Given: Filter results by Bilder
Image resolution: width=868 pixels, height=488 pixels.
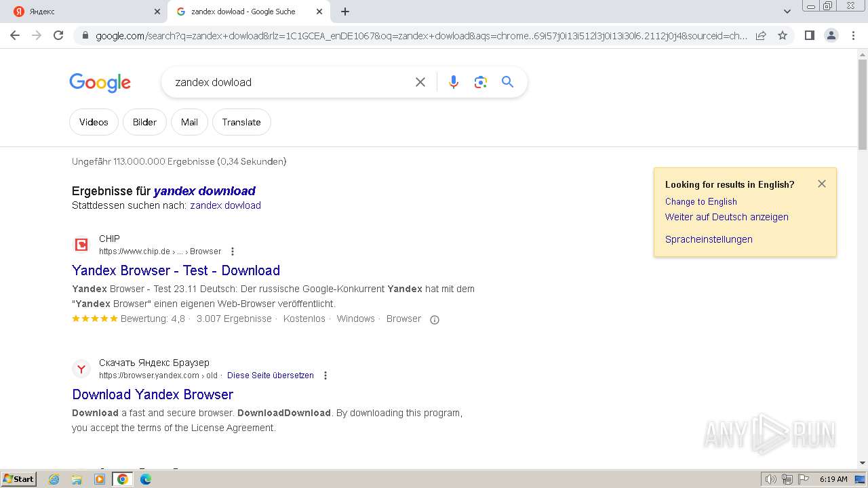Looking at the screenshot, I should 144,122.
